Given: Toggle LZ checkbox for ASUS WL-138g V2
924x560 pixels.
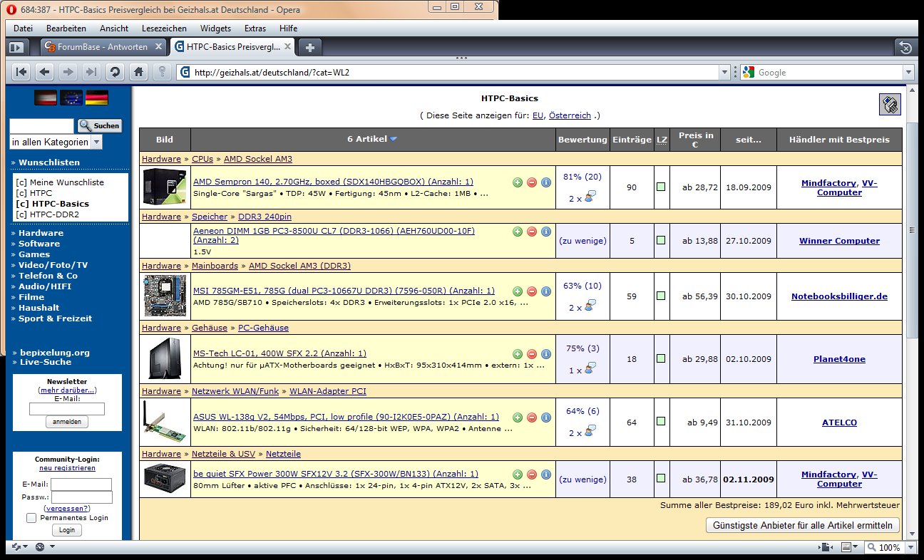Looking at the screenshot, I should point(661,422).
